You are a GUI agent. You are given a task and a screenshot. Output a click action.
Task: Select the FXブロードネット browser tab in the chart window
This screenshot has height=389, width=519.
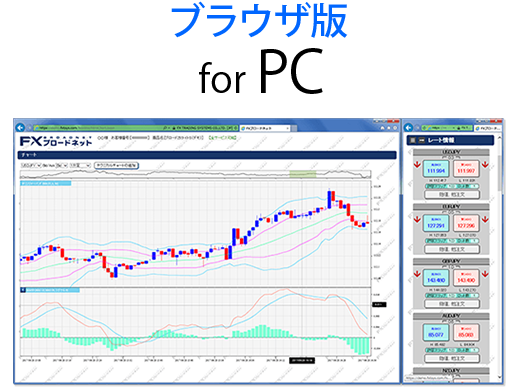click(265, 128)
